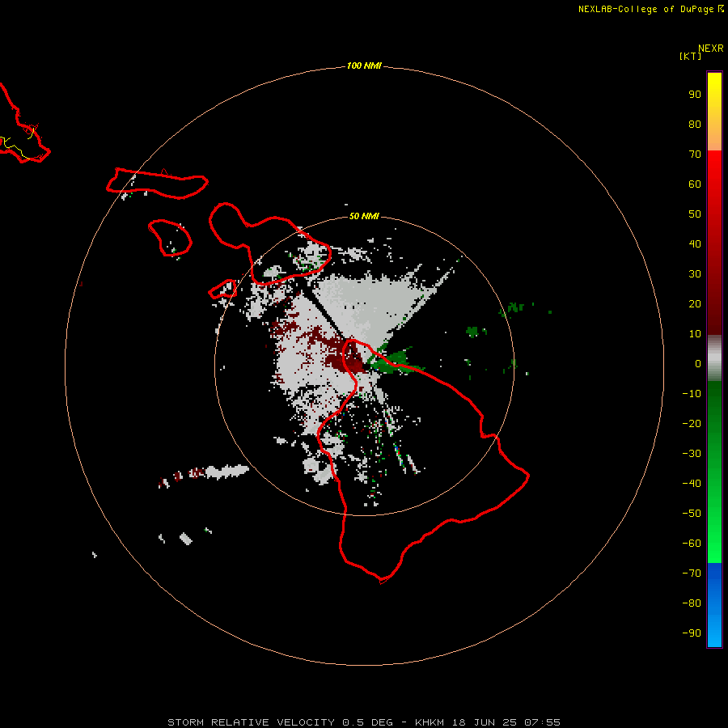Click the 50 NMI range ring label
Viewport: 728px width, 728px height.
(364, 216)
